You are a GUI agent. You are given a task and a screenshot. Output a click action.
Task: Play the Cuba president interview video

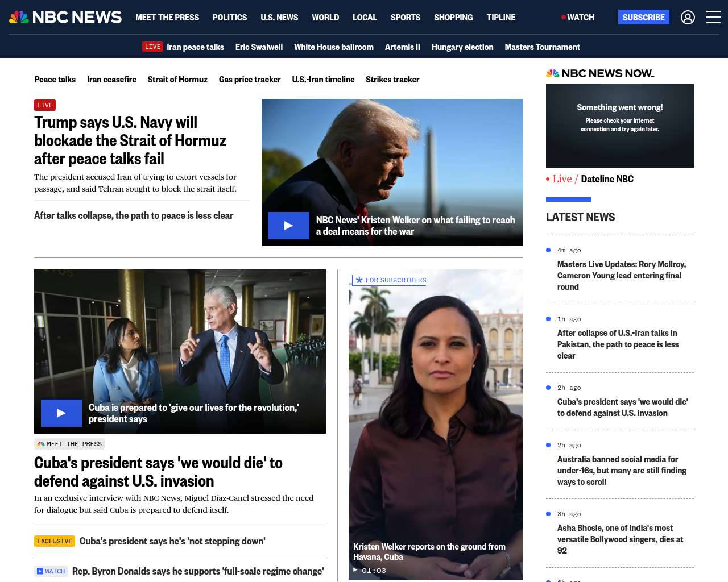[61, 413]
